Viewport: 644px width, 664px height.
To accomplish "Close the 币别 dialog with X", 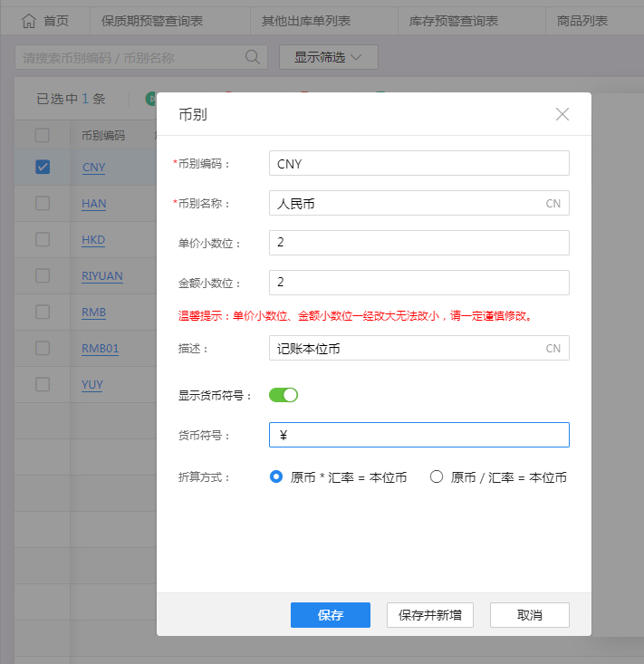I will click(x=562, y=114).
